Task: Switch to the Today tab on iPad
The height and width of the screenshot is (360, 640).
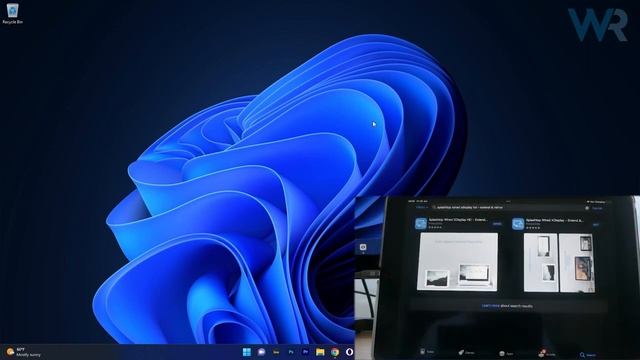Action: click(427, 352)
